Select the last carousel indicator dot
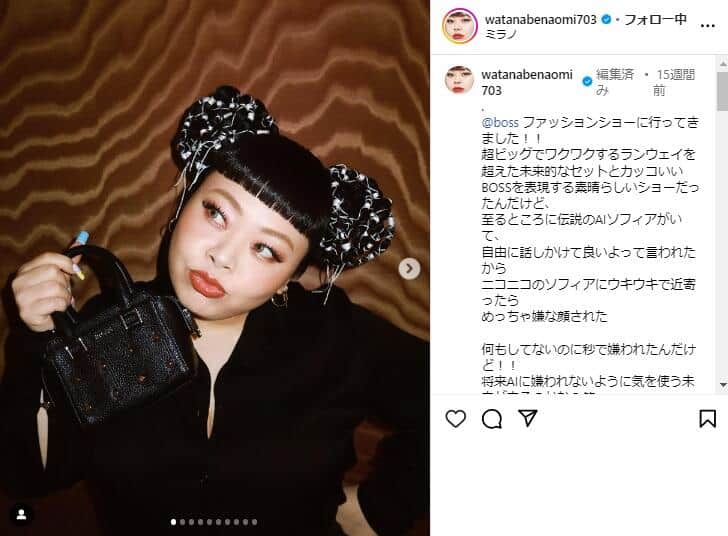Image resolution: width=728 pixels, height=536 pixels. pos(254,522)
